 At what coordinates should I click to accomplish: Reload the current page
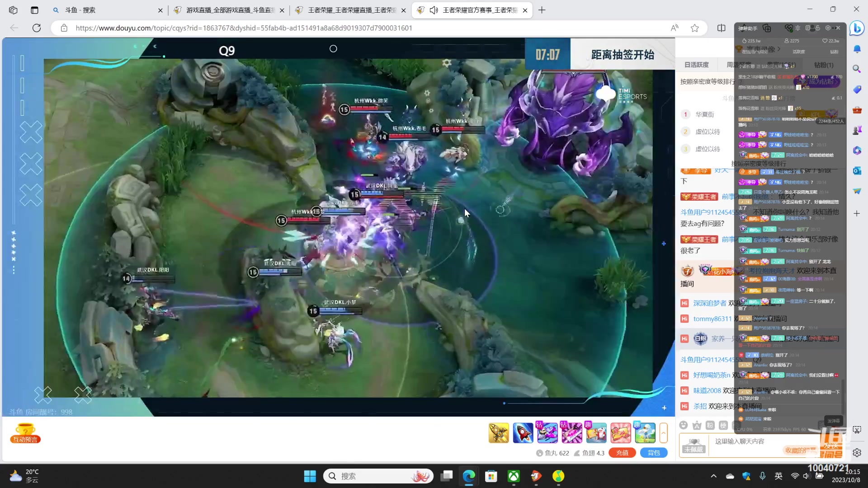tap(37, 28)
